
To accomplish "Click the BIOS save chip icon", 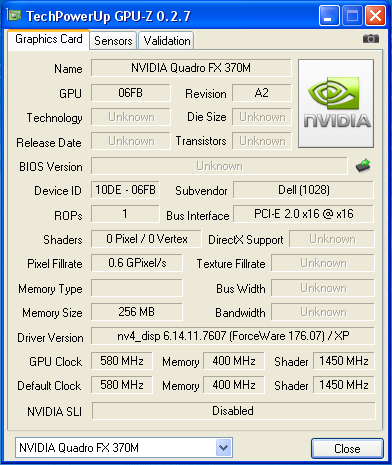I will click(x=363, y=165).
